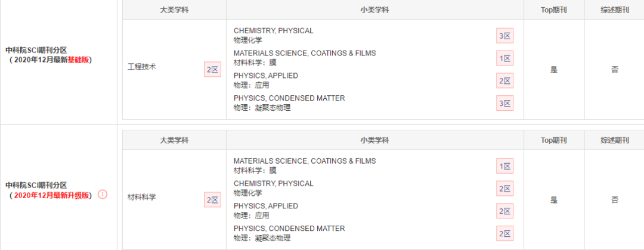
Task: Click 物理：凝聚态物理 text in the 升级版 table
Action: tap(262, 237)
